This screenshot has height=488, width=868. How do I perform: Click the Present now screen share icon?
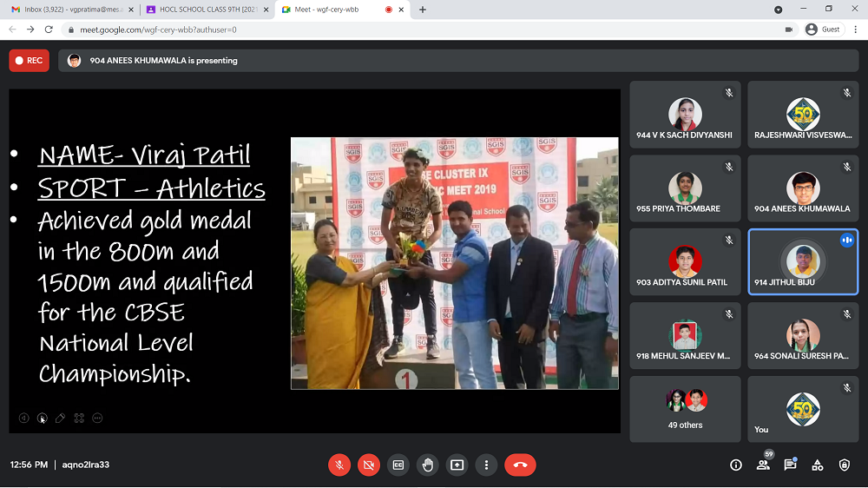click(457, 465)
